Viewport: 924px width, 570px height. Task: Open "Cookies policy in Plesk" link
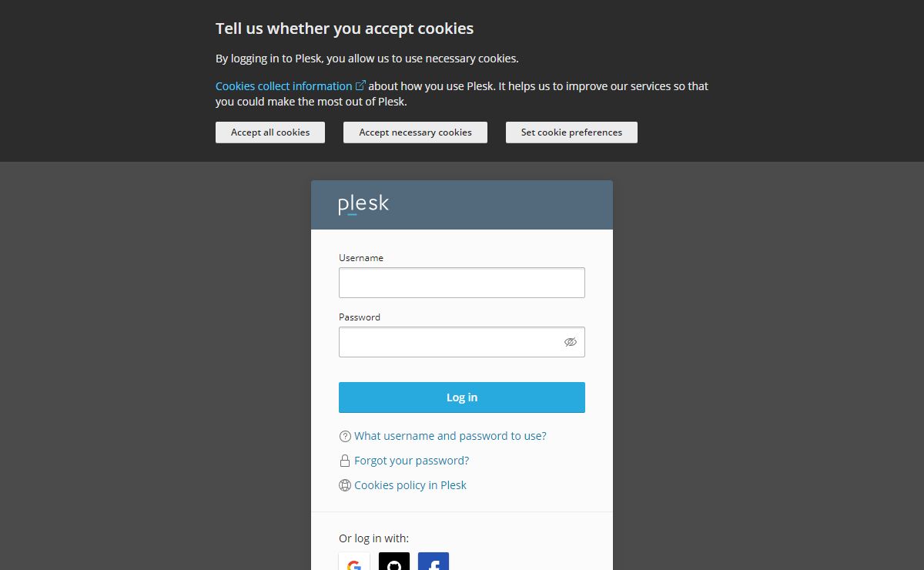click(410, 485)
